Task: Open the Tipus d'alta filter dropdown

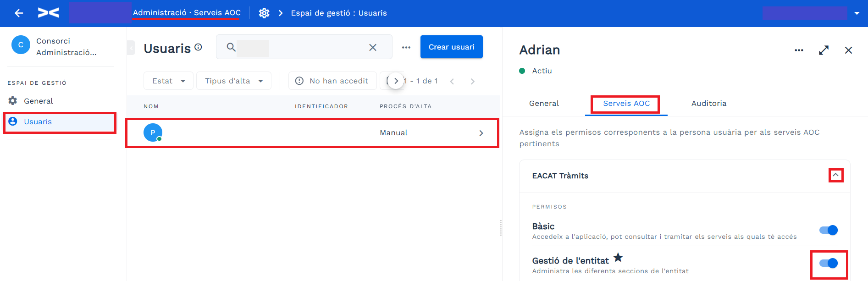Action: pyautogui.click(x=234, y=81)
